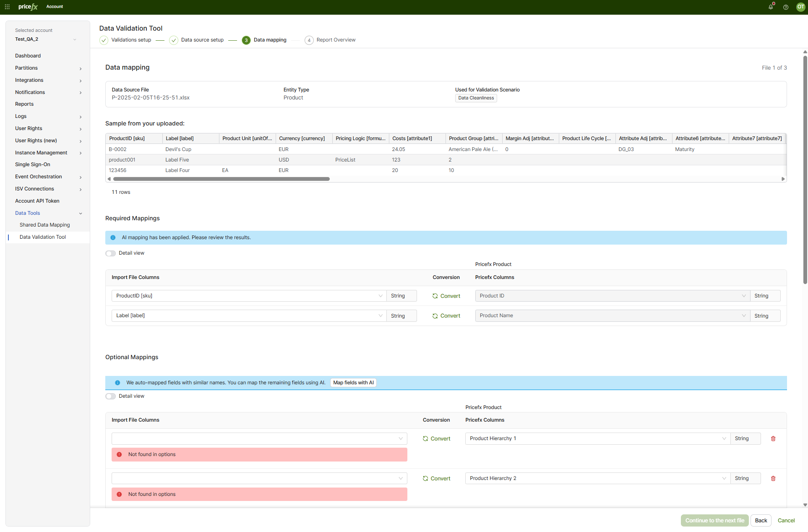
Task: Open the ProductID [sku] import column dropdown
Action: (x=249, y=296)
